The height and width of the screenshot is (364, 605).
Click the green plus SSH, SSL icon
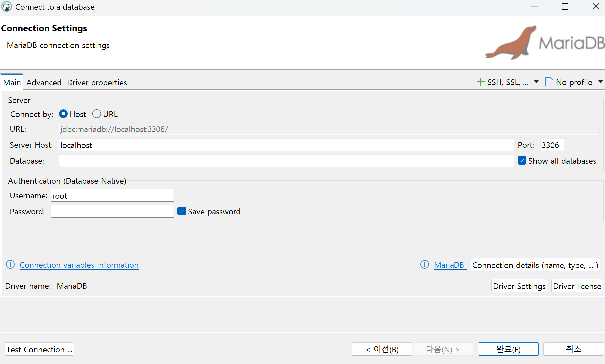pos(480,82)
